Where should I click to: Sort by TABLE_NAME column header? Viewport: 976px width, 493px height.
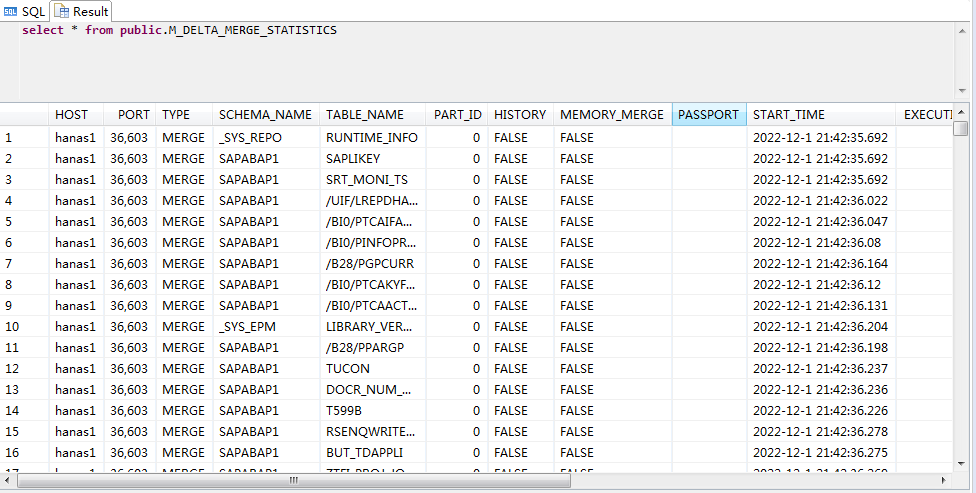tap(372, 115)
